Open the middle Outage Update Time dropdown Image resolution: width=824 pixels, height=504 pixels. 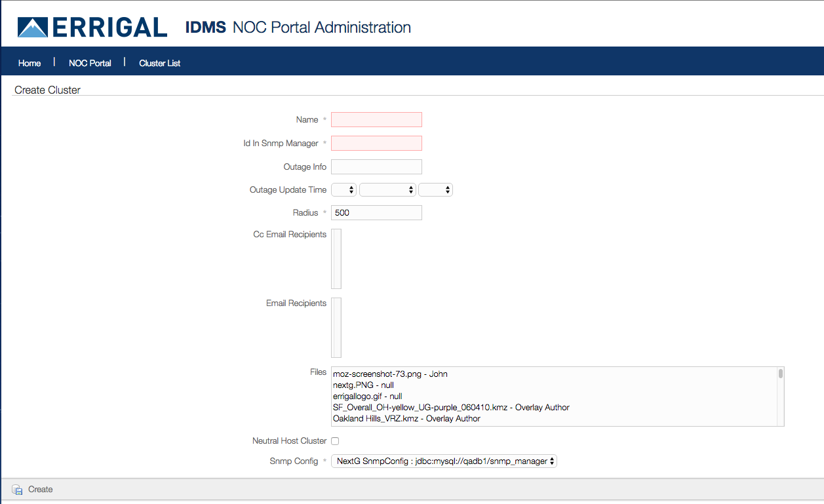(387, 190)
